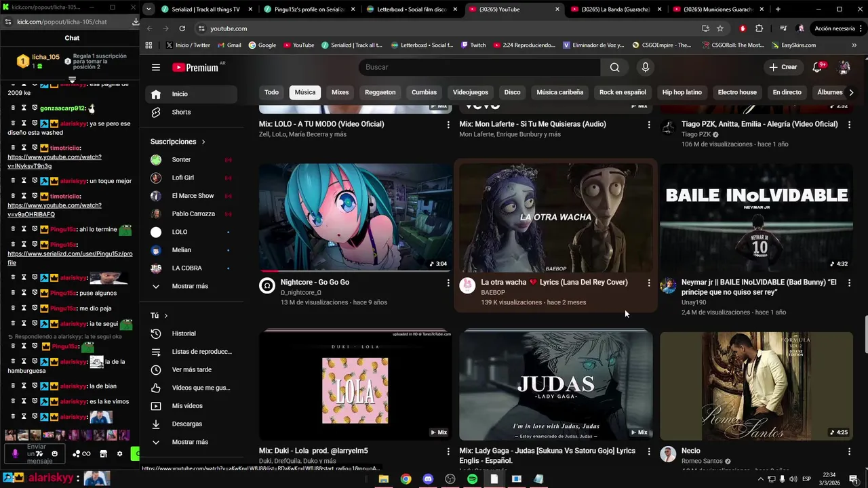Screen dimensions: 868x488
Task: Show hidden bookmarks overflow chevron
Action: point(854,45)
